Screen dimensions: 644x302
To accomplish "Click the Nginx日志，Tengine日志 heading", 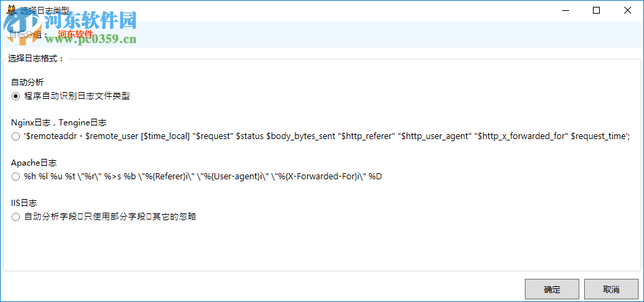I will (59, 123).
